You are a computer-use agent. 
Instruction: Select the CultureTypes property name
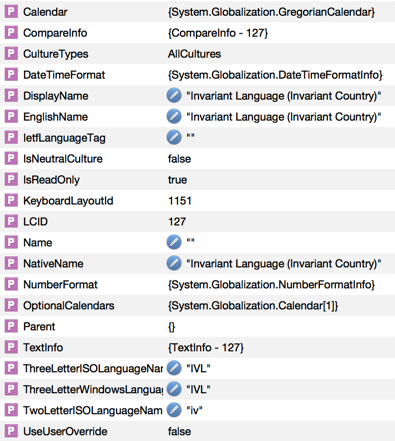[56, 54]
